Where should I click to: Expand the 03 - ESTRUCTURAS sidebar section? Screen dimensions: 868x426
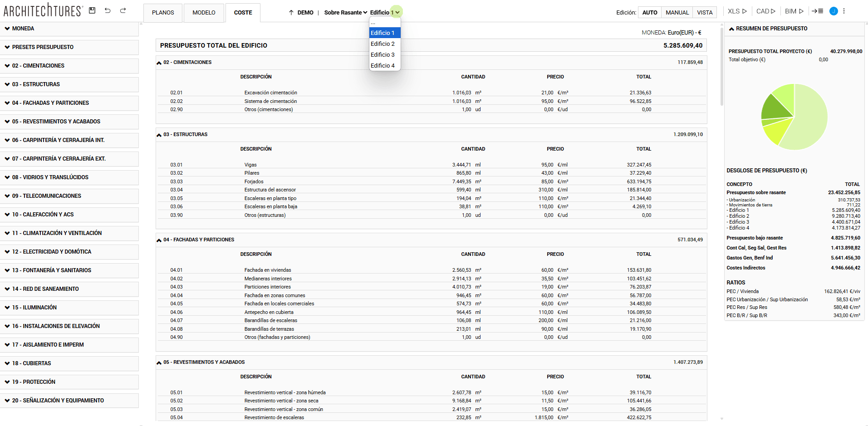tap(69, 84)
